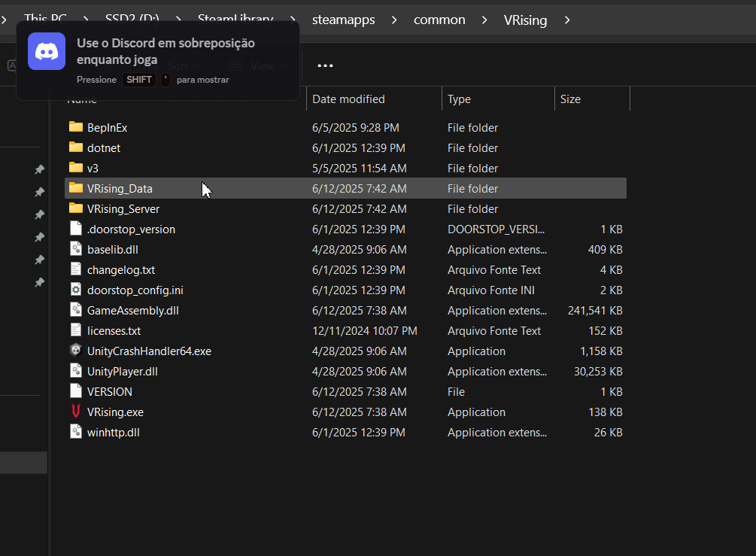Select the winhttp.dll file name
Screen dimensions: 756x556
coord(114,433)
